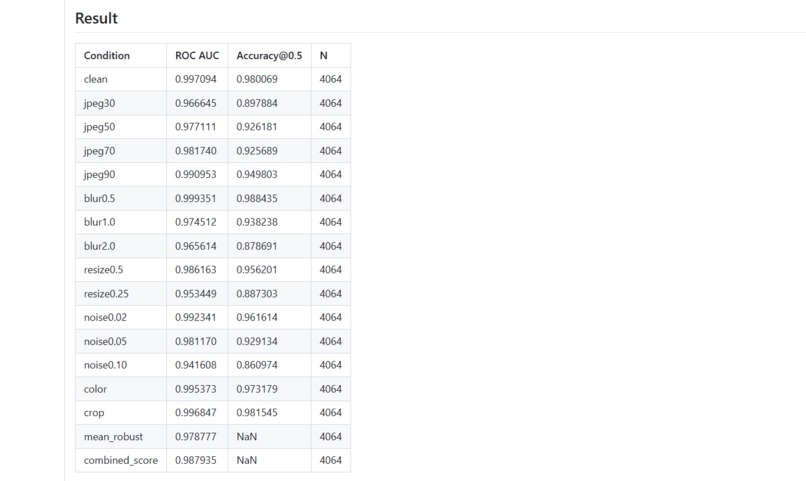Select the NaN accuracy for mean_robust
The width and height of the screenshot is (806, 481).
click(x=246, y=437)
